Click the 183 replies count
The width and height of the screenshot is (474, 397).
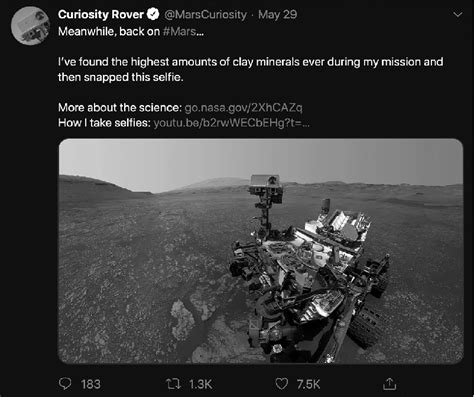coord(91,384)
